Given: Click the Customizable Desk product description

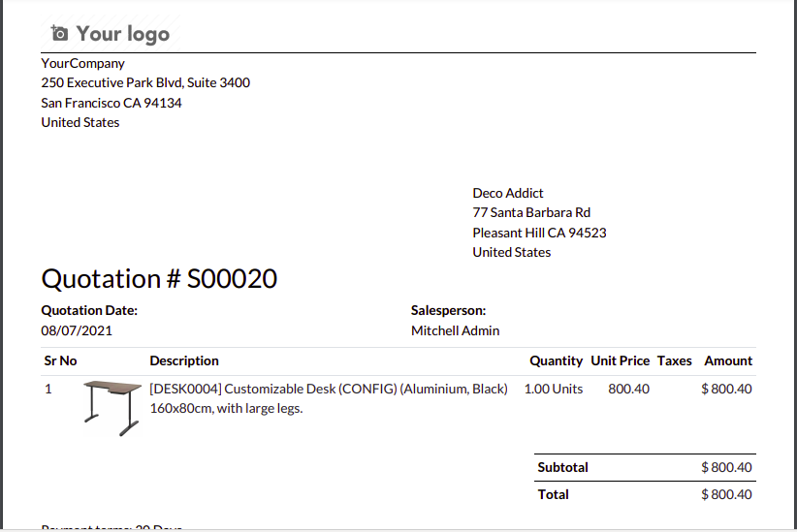Looking at the screenshot, I should [x=329, y=398].
